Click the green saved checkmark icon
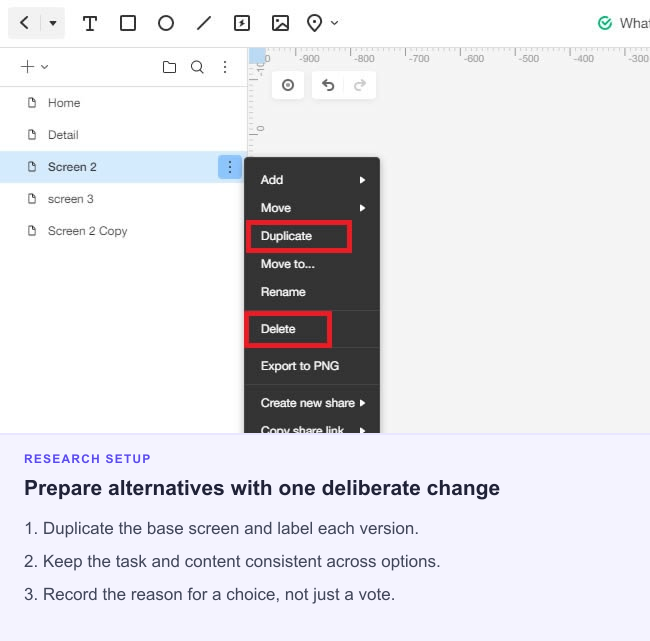This screenshot has height=641, width=650. 605,23
